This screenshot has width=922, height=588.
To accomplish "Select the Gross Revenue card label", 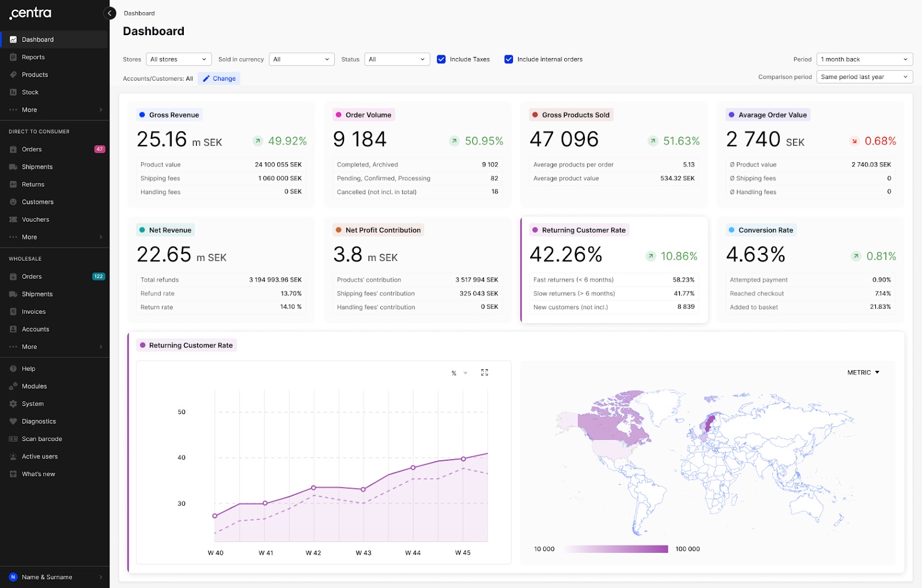I will pyautogui.click(x=169, y=115).
